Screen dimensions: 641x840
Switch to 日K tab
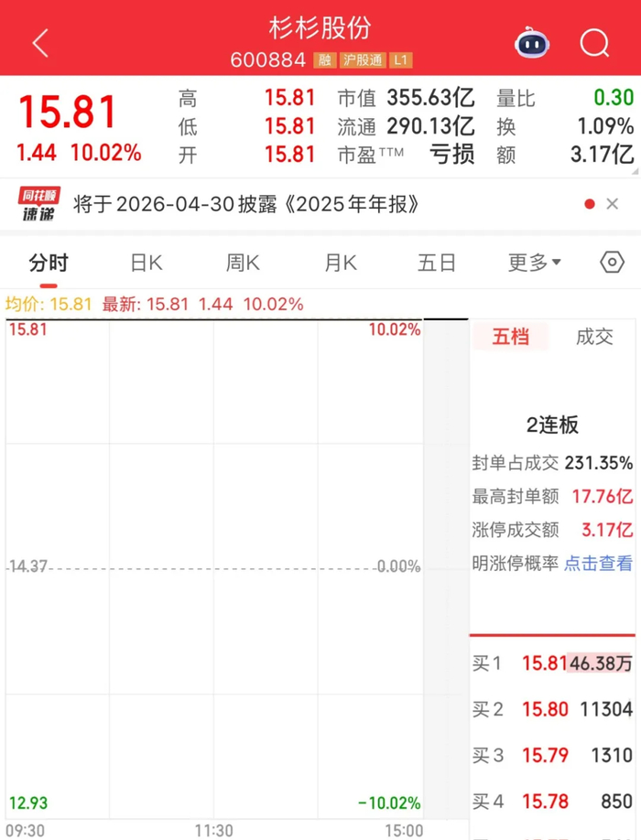(147, 263)
